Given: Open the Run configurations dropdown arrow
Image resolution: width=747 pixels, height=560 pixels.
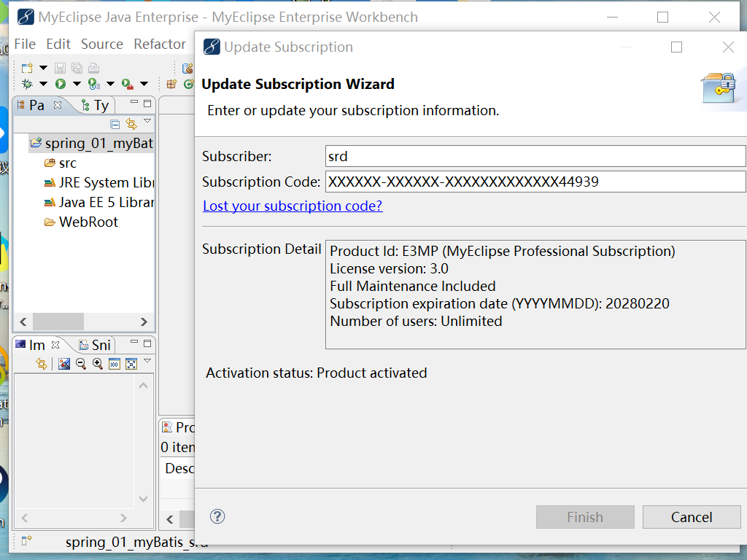Looking at the screenshot, I should click(x=77, y=85).
